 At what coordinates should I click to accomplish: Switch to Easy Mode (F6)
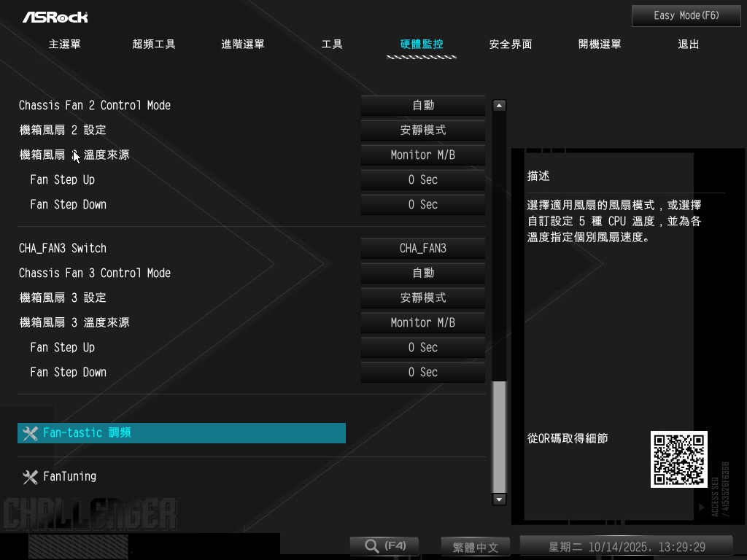tap(686, 15)
